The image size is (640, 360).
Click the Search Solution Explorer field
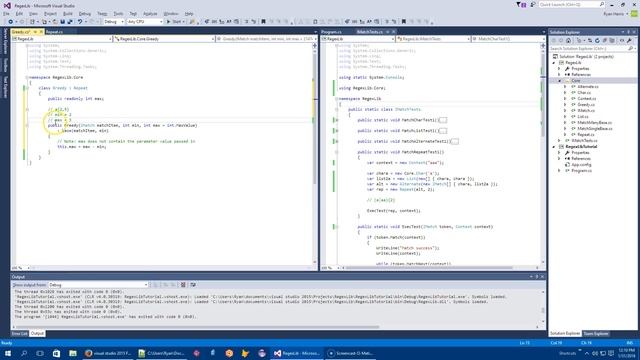point(592,49)
